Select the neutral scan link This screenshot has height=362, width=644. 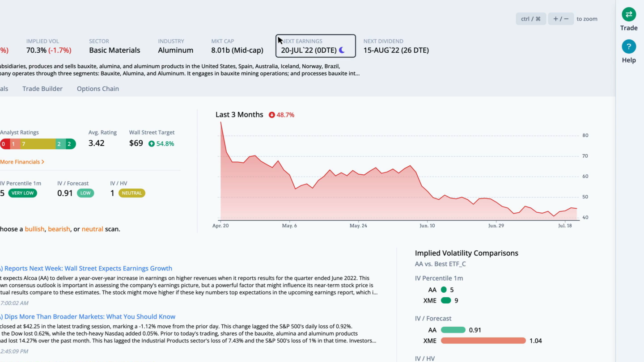pos(93,229)
